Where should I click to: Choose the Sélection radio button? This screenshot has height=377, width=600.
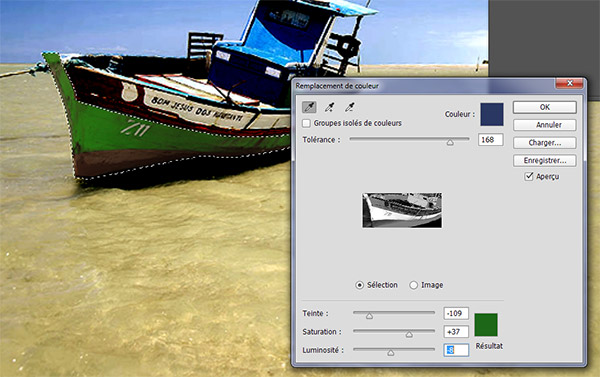click(359, 285)
